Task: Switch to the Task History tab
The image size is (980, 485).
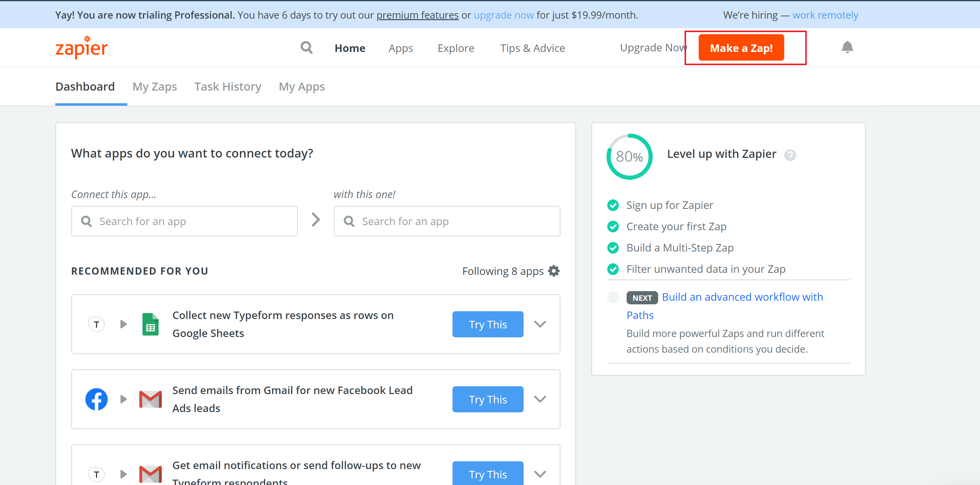Action: (x=228, y=86)
